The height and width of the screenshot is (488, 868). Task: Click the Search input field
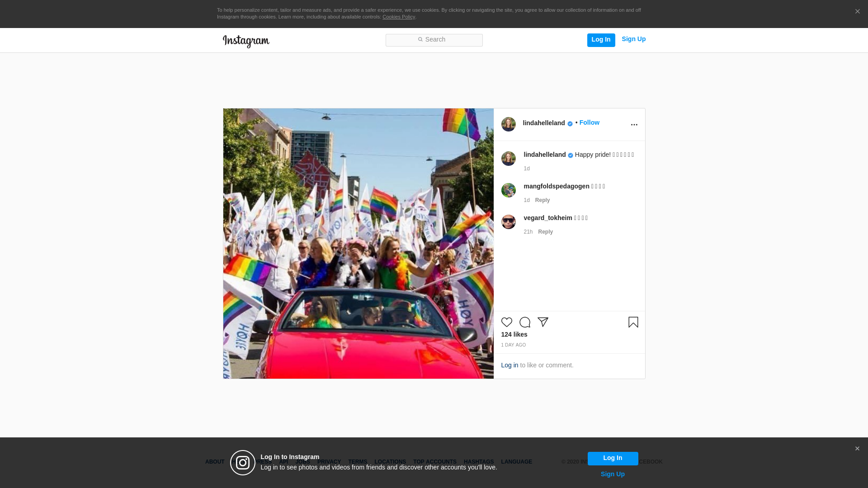[x=434, y=40]
